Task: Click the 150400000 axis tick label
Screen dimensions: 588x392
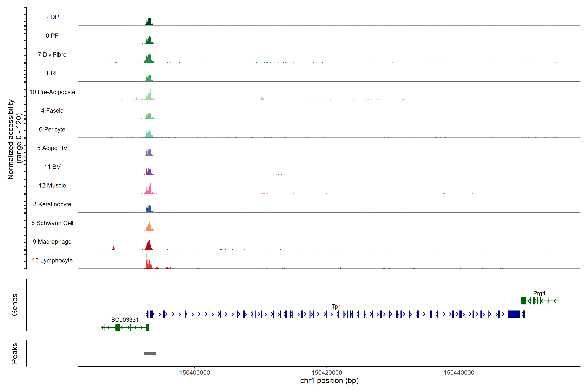Action: (x=195, y=373)
